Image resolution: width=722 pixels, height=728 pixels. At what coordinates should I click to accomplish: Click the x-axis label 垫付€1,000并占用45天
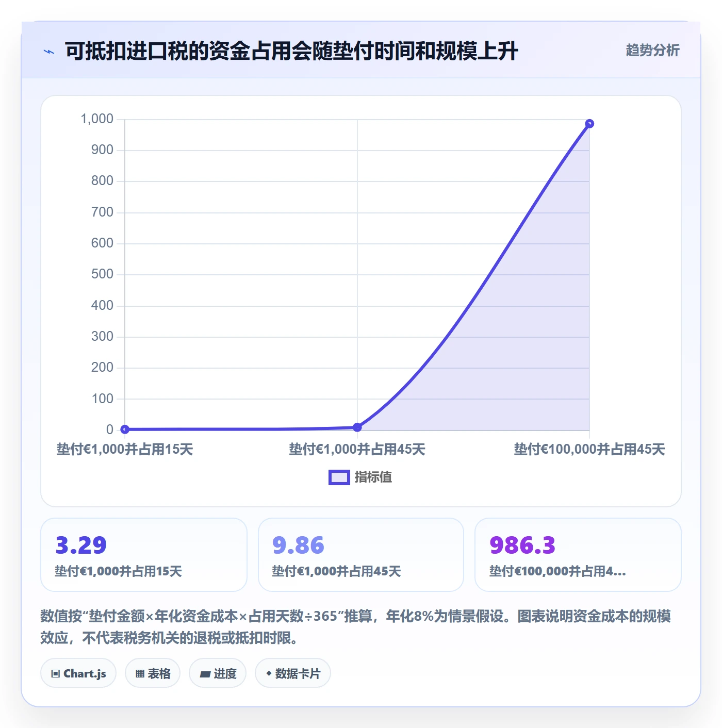357,450
